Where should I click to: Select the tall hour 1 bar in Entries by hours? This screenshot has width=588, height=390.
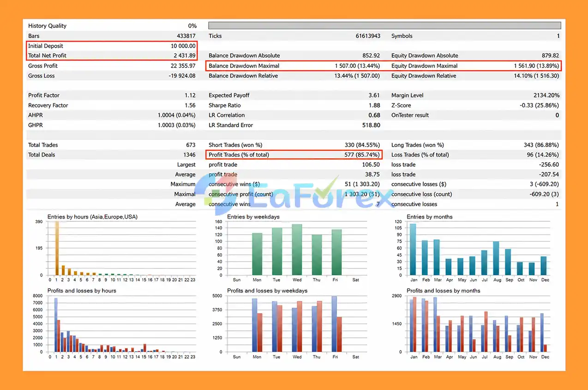pyautogui.click(x=58, y=248)
